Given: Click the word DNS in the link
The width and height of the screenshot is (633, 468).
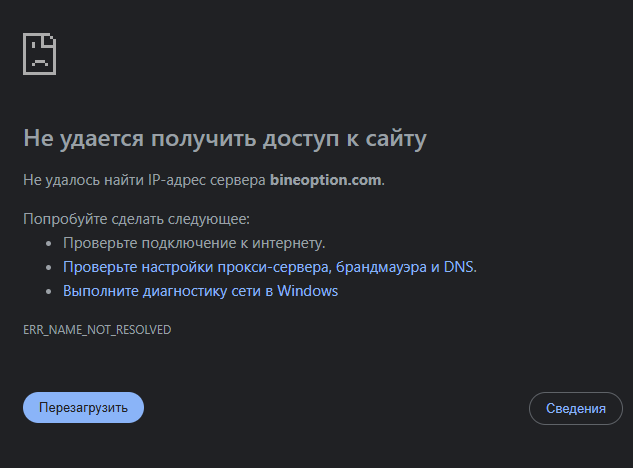Looking at the screenshot, I should coord(459,267).
